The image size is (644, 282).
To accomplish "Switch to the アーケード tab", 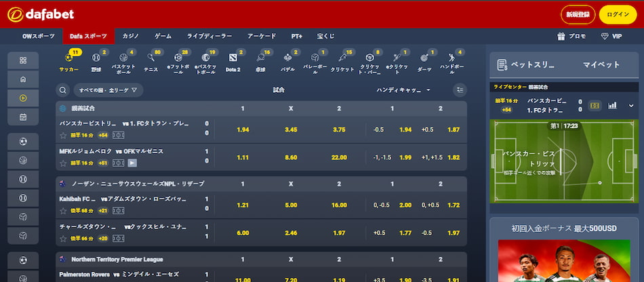I will tap(262, 36).
